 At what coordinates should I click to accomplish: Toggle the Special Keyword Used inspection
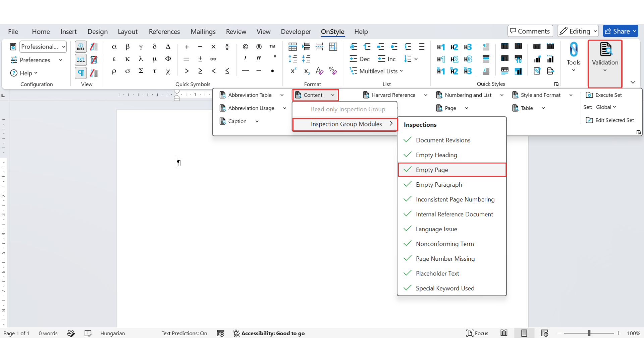tap(452, 288)
